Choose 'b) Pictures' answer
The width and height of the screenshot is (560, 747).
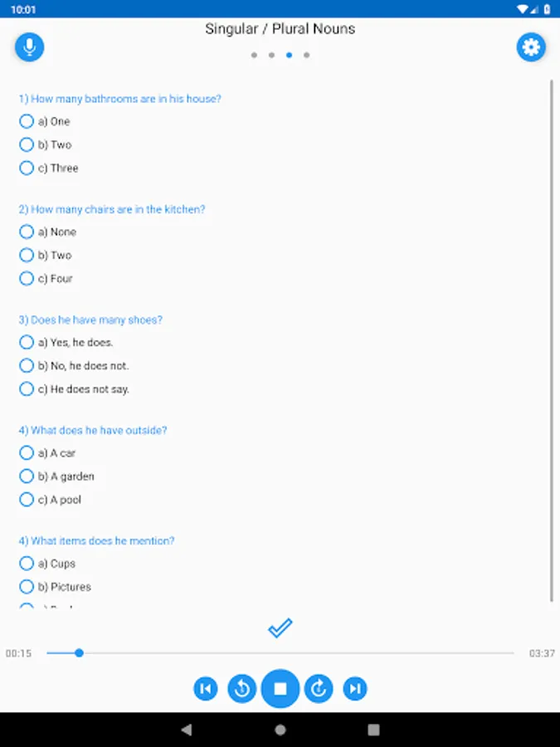(x=27, y=587)
